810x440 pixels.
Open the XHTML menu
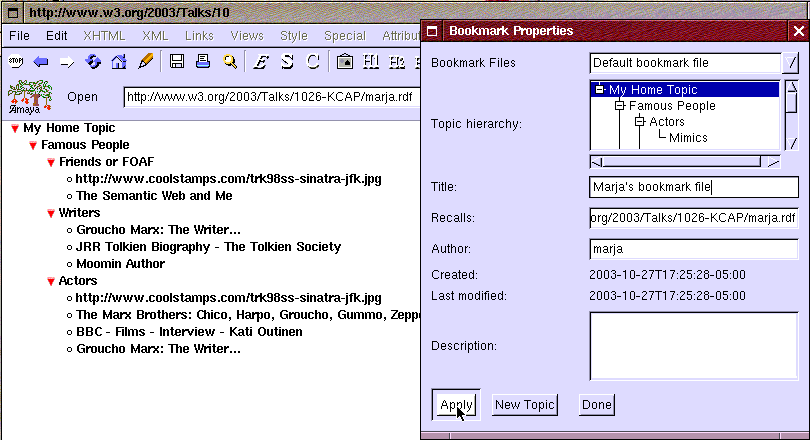[104, 35]
